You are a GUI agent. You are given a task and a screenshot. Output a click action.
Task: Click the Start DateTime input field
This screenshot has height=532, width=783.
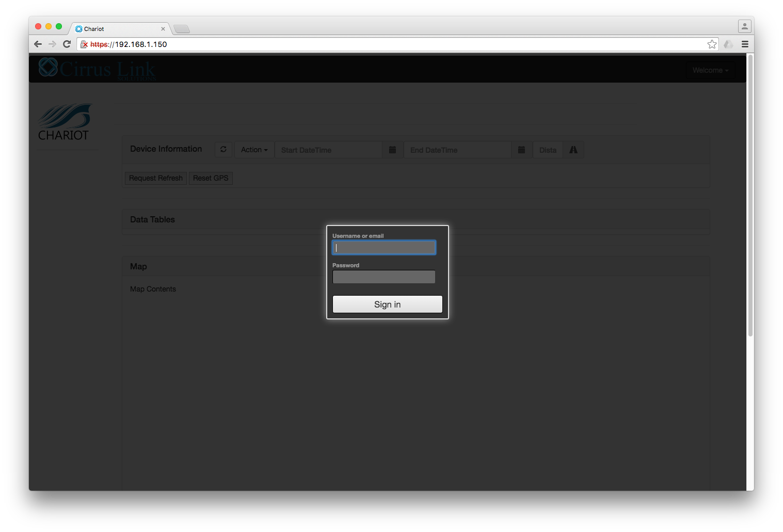coord(328,150)
